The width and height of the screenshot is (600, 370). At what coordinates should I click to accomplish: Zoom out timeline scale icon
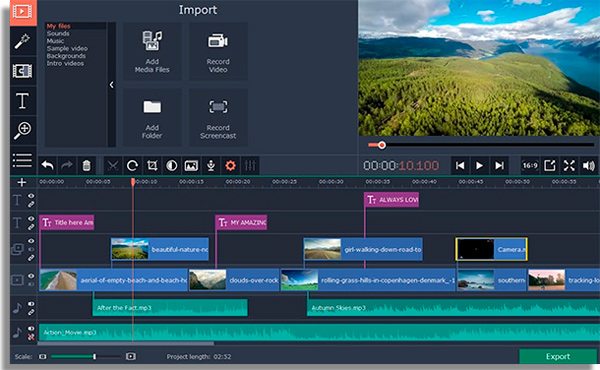pyautogui.click(x=42, y=357)
